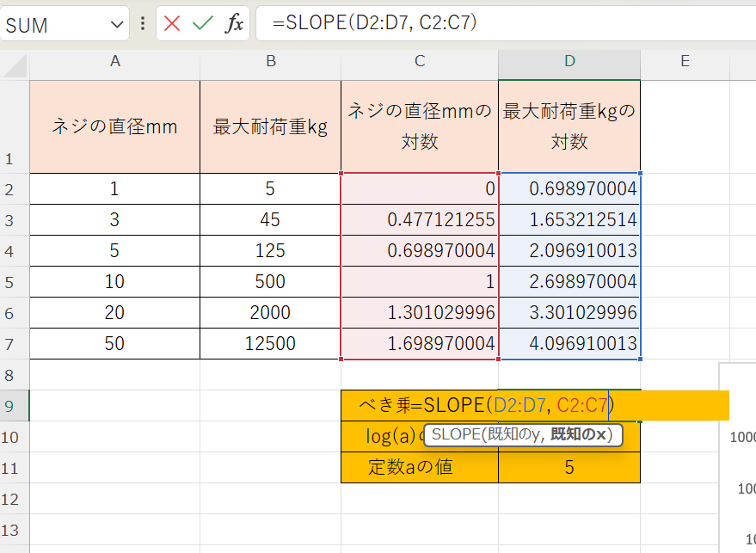The image size is (756, 553).
Task: Click the Name Box showing SUM
Action: click(x=52, y=25)
